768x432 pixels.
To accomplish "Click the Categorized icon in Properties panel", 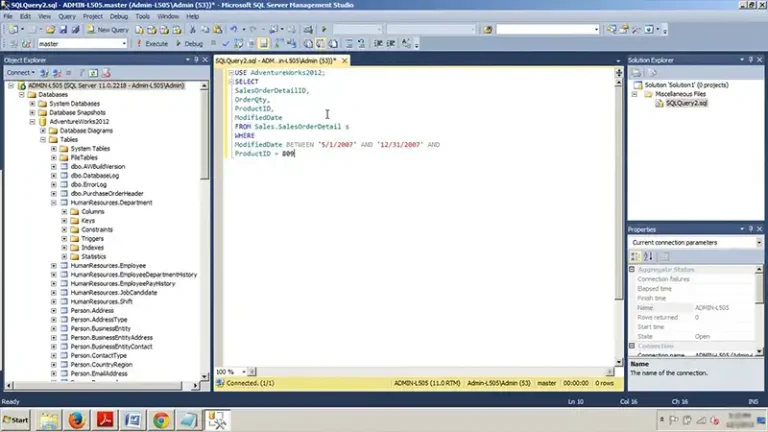I will point(635,257).
